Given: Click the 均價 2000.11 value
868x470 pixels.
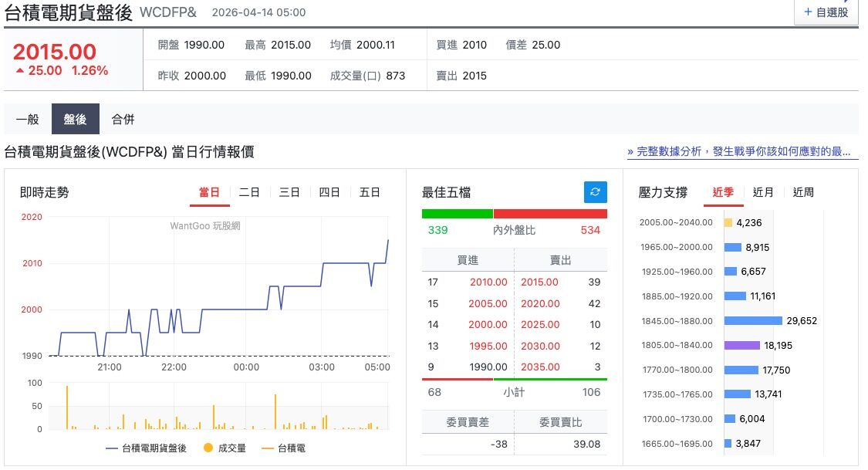Looking at the screenshot, I should [x=375, y=45].
